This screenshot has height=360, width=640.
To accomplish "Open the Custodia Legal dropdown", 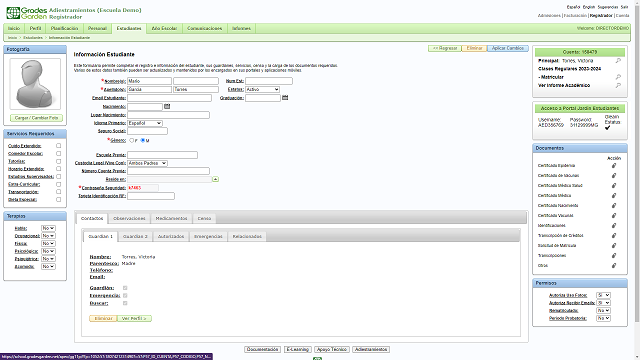I will pos(147,163).
